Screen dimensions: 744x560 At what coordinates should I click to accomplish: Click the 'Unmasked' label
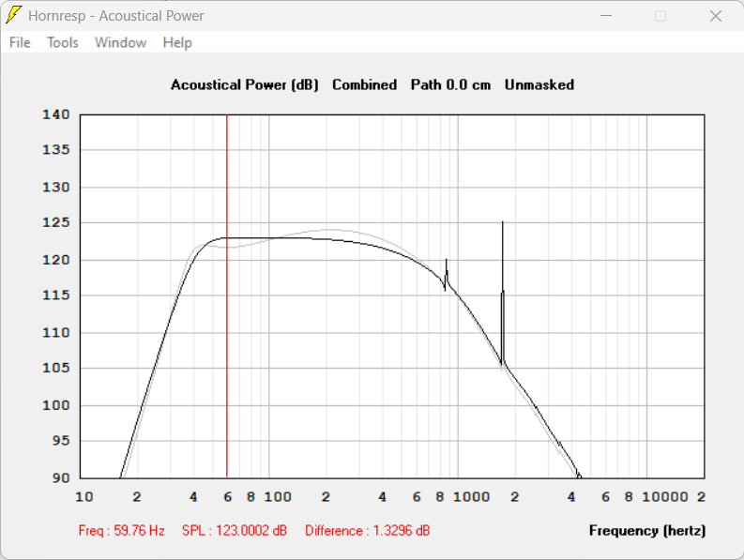tap(539, 84)
